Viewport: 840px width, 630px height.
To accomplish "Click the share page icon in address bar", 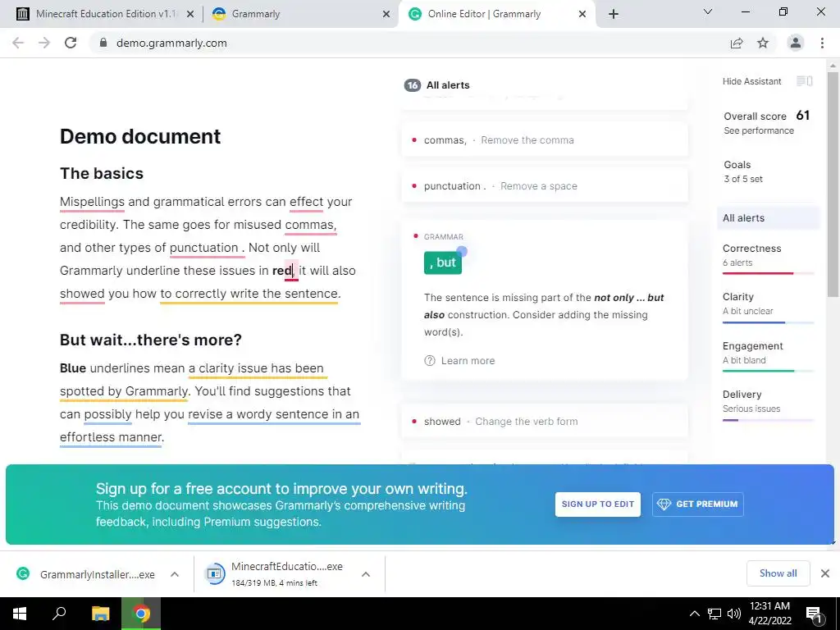I will (737, 43).
